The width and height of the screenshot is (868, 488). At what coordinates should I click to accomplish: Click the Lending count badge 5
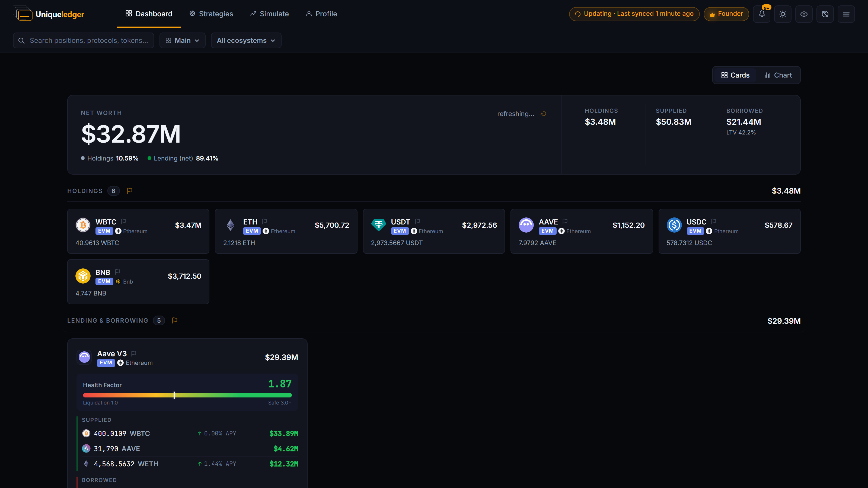[159, 320]
